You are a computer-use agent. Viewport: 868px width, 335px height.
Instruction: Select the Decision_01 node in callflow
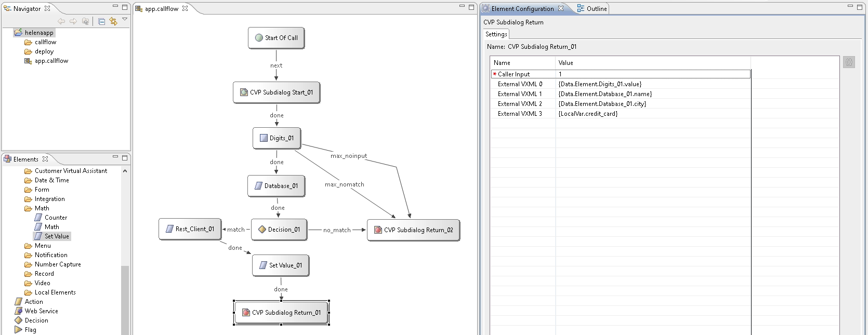tap(279, 230)
